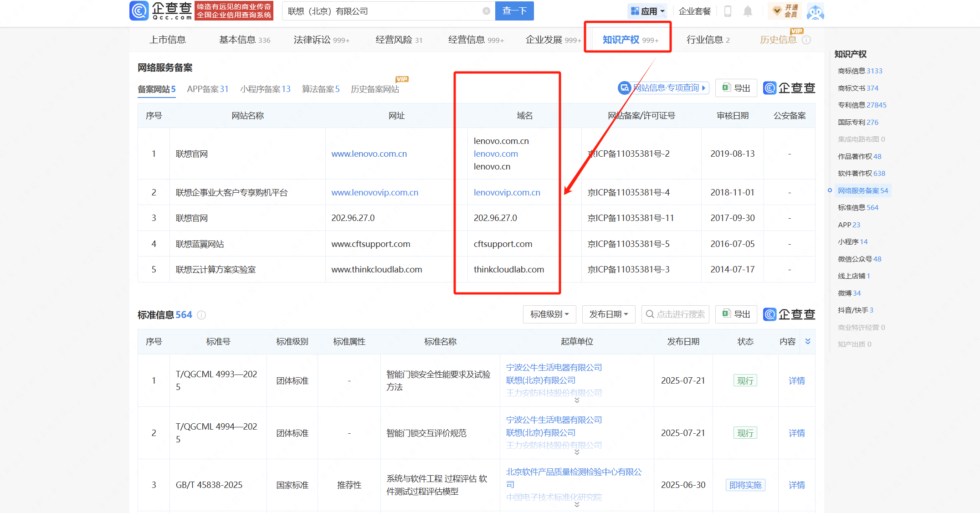The width and height of the screenshot is (980, 513).
Task: Click the lenovovip.com.cn domain link
Action: [x=507, y=192]
